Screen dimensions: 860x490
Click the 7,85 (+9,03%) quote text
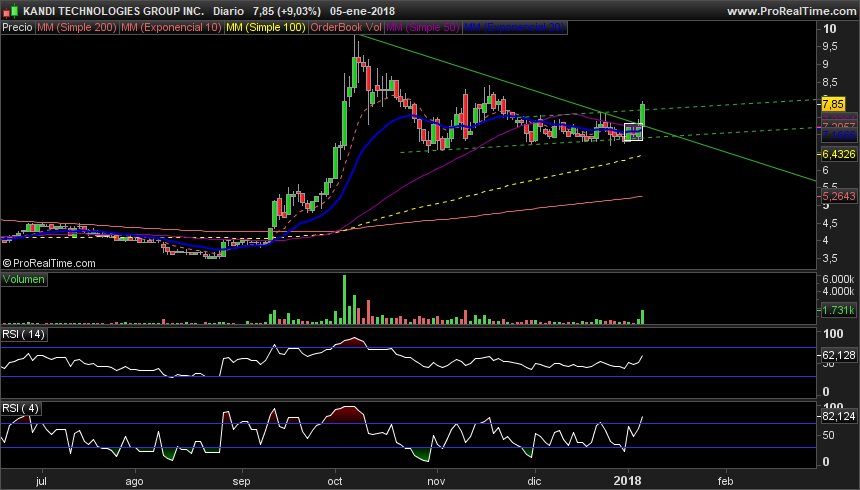click(x=285, y=11)
